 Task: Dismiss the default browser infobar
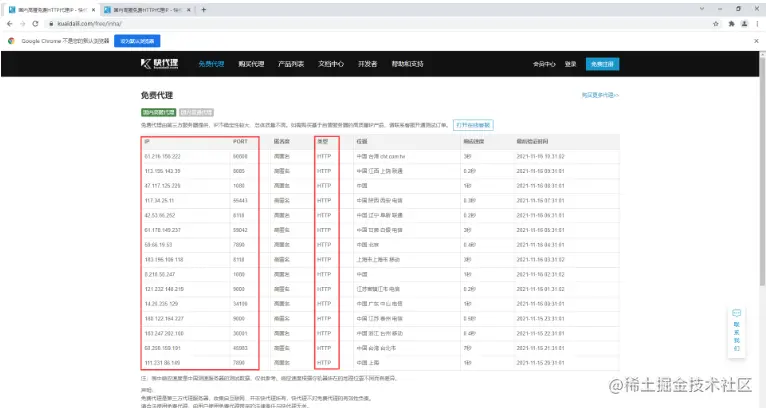(756, 41)
